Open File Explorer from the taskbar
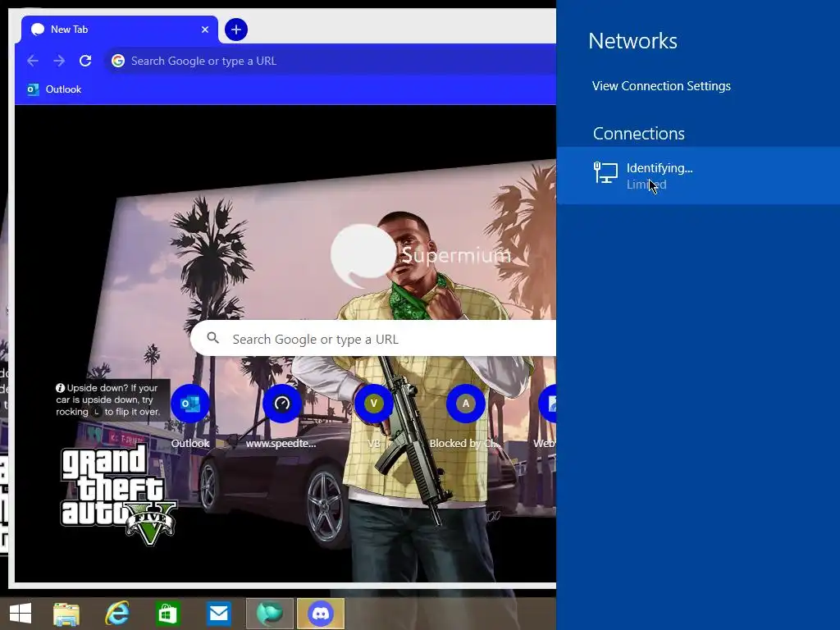Viewport: 840px width, 630px height. tap(66, 614)
